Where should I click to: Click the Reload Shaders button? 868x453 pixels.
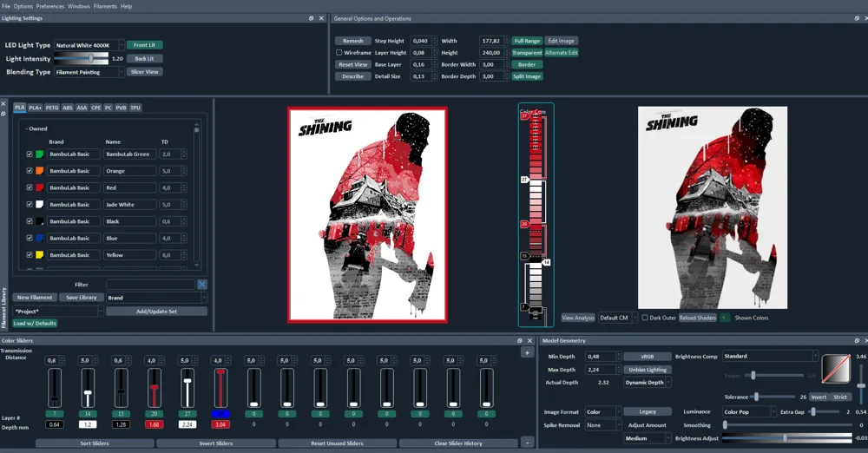coord(698,318)
